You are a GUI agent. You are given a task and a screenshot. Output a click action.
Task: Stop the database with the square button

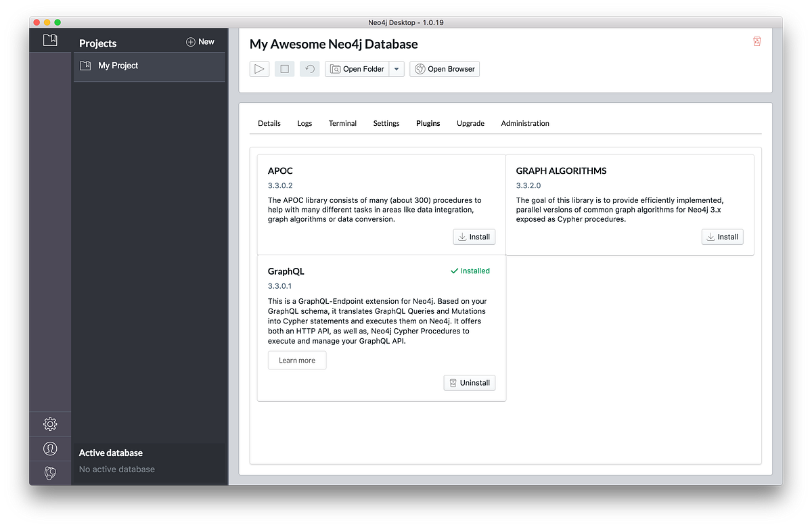point(284,68)
